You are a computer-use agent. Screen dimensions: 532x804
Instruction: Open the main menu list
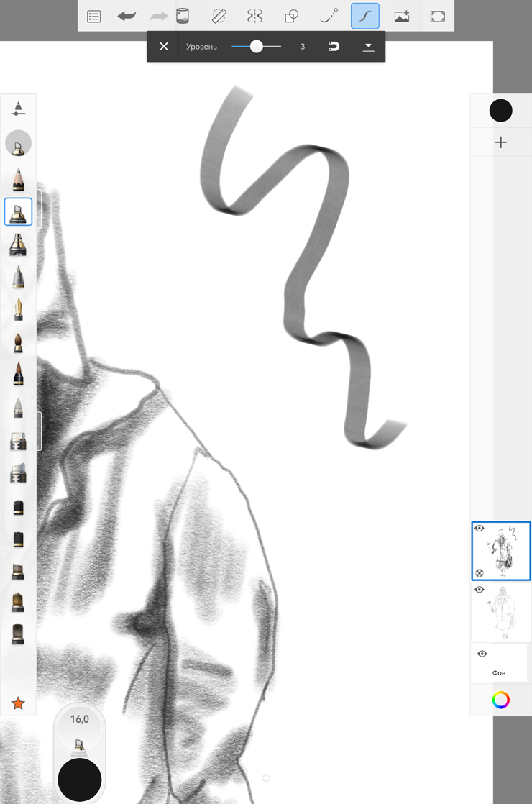[94, 16]
